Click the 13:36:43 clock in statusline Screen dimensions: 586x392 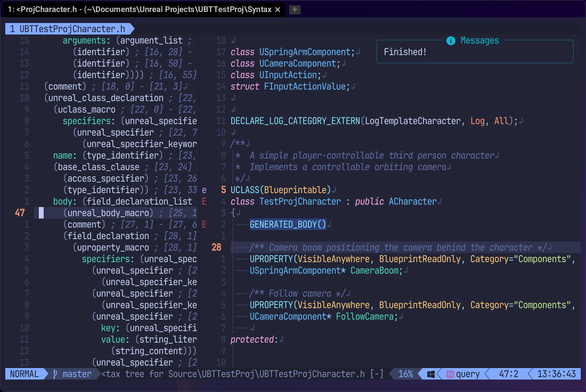point(557,374)
